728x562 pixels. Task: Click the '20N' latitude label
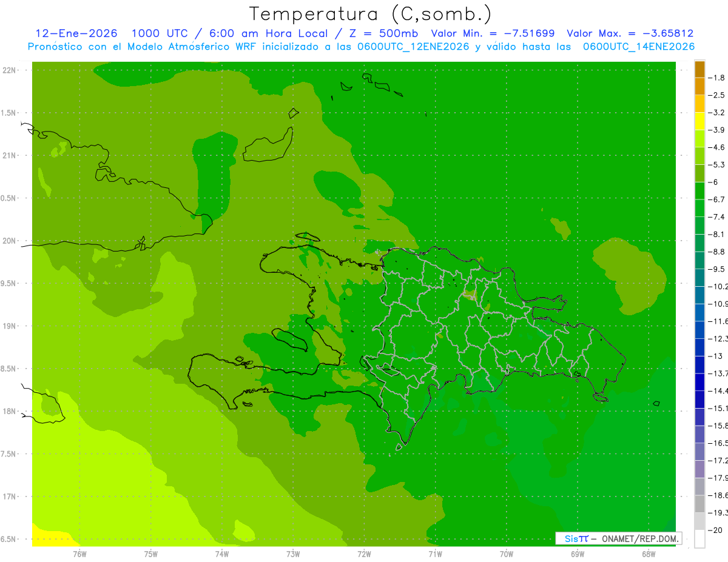(x=9, y=241)
